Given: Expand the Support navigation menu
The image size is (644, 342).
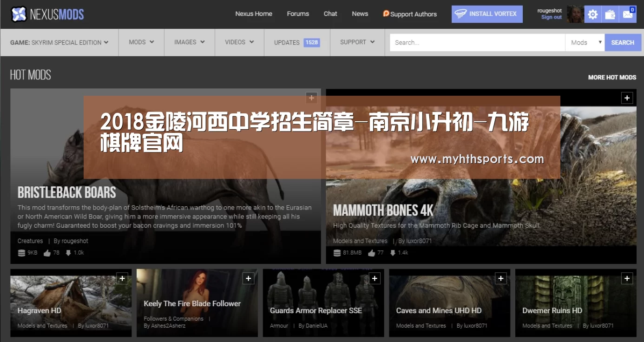Looking at the screenshot, I should click(357, 42).
